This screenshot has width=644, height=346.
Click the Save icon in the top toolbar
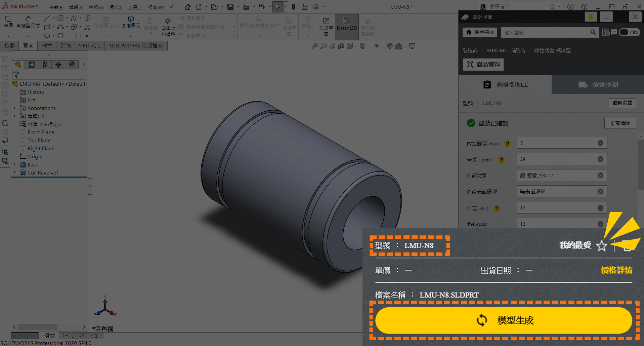click(230, 7)
